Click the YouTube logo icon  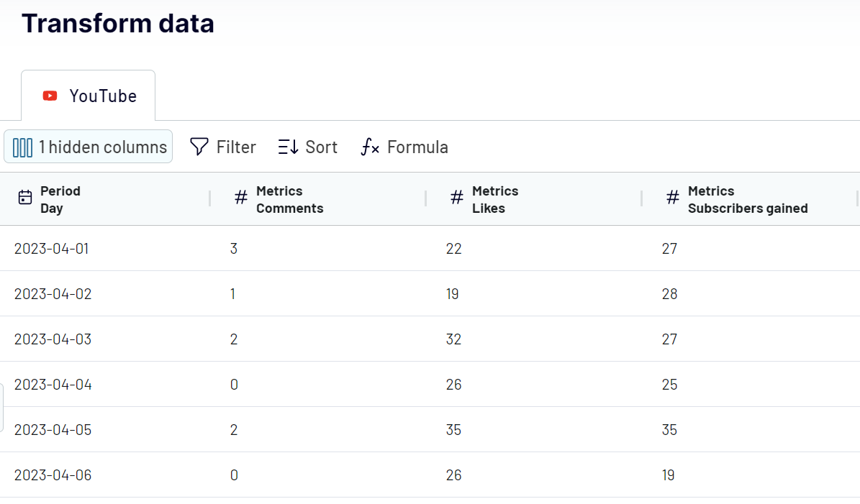coord(50,96)
